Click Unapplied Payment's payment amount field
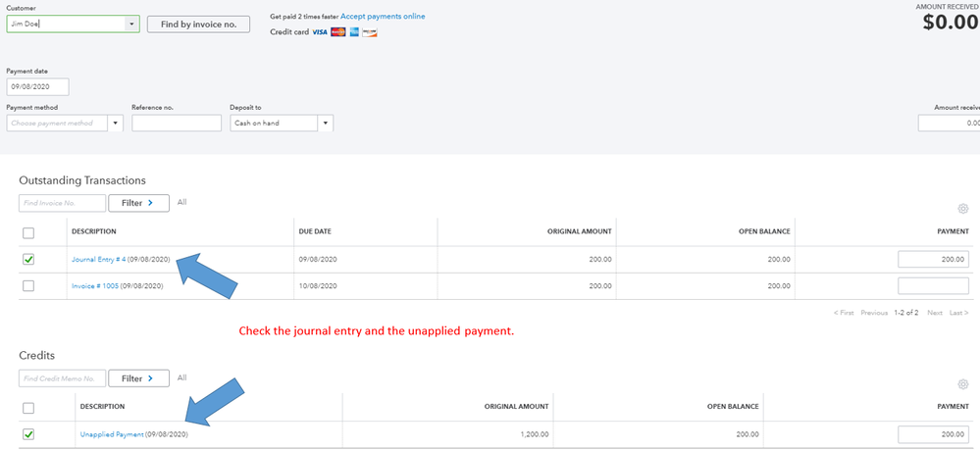 point(933,434)
